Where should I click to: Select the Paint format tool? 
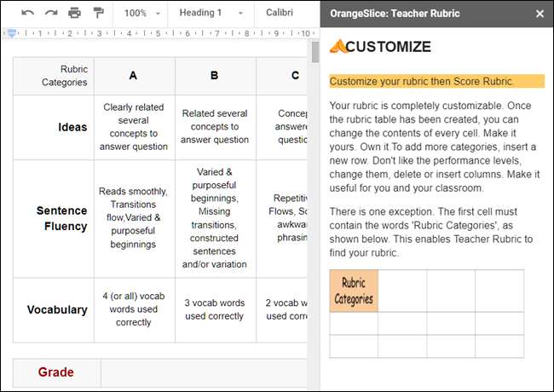click(97, 13)
